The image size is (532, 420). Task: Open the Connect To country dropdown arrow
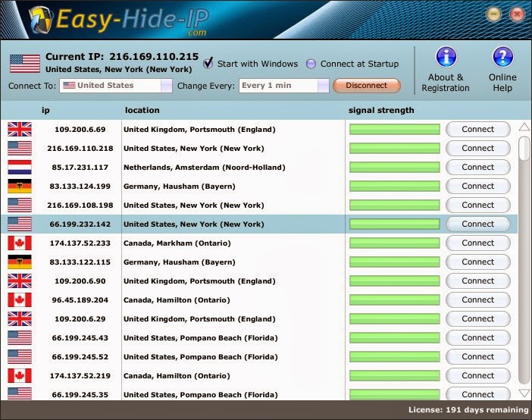point(166,86)
